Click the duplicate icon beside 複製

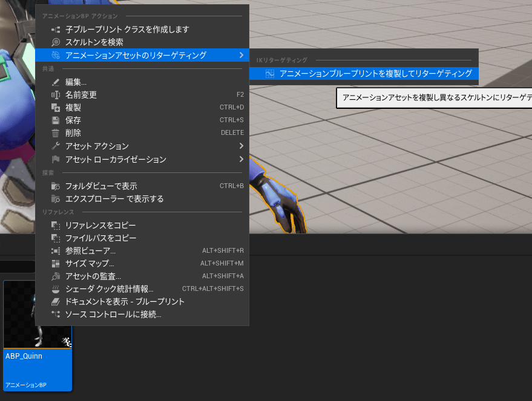pyautogui.click(x=56, y=108)
